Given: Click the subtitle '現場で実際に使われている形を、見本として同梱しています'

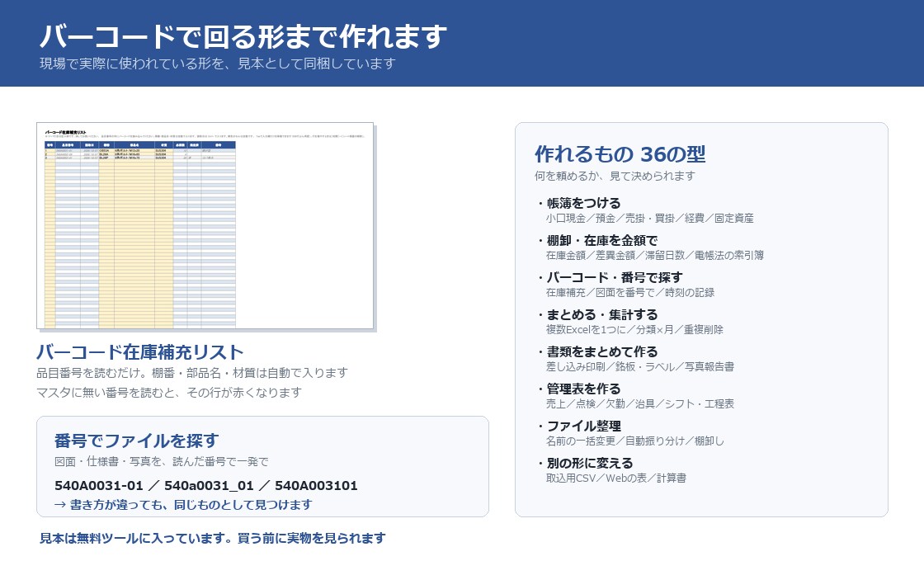Looking at the screenshot, I should click(218, 64).
